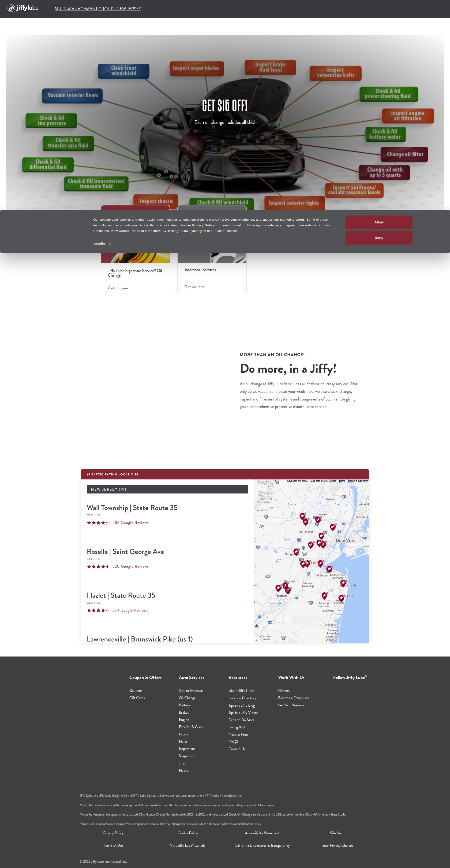
Task: Open map Terms link
Action: (x=342, y=481)
